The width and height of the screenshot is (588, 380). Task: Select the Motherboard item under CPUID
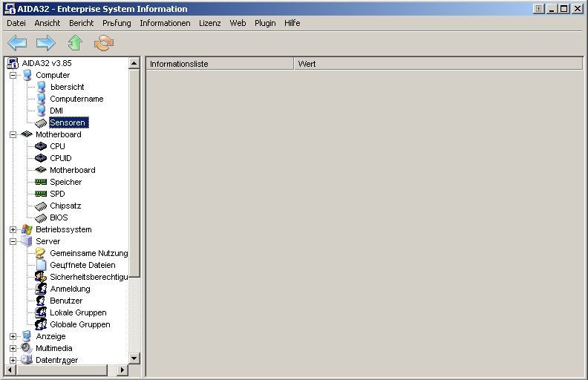click(x=72, y=170)
